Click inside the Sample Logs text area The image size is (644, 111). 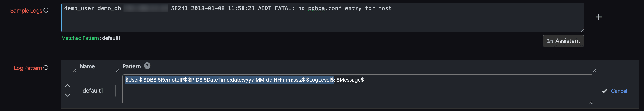(322, 21)
